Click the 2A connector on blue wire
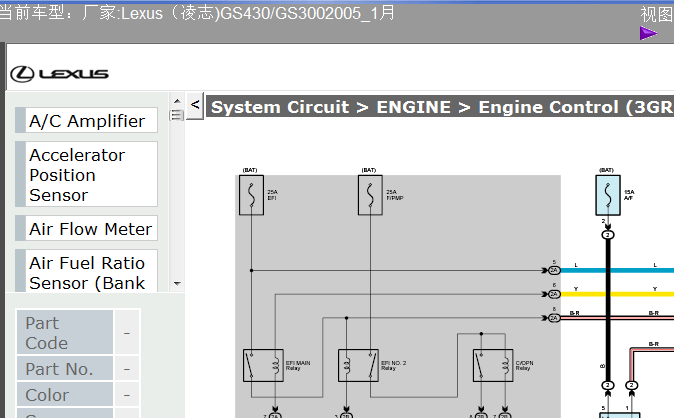Image resolution: width=674 pixels, height=418 pixels. tap(554, 270)
